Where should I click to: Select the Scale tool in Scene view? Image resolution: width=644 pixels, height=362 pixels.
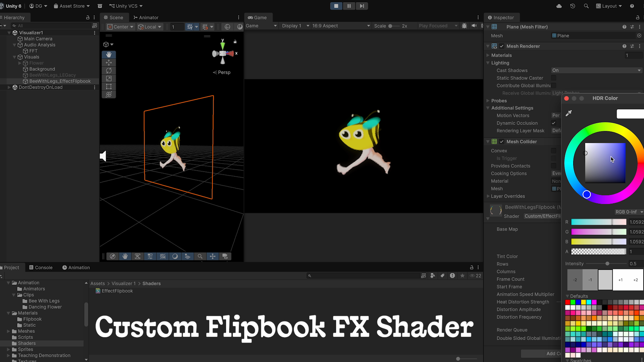click(x=109, y=78)
